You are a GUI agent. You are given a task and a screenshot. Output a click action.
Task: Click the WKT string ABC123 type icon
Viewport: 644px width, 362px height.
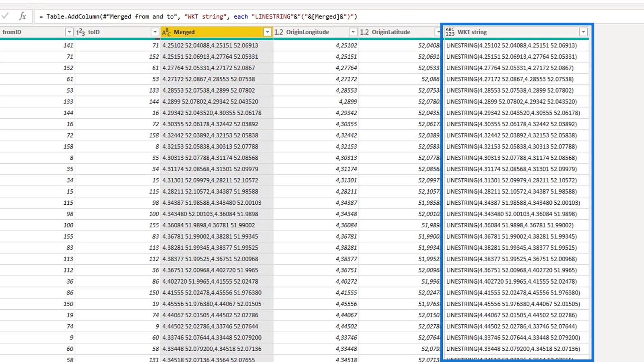[450, 32]
